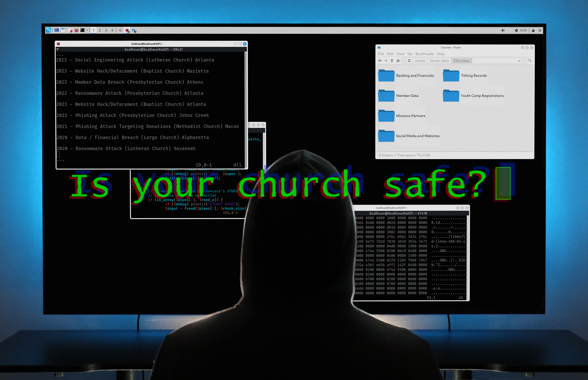Click the line '2022 - Ransomware Attack (Presbyterian Church) Atlanta'
The height and width of the screenshot is (380, 588).
[130, 93]
